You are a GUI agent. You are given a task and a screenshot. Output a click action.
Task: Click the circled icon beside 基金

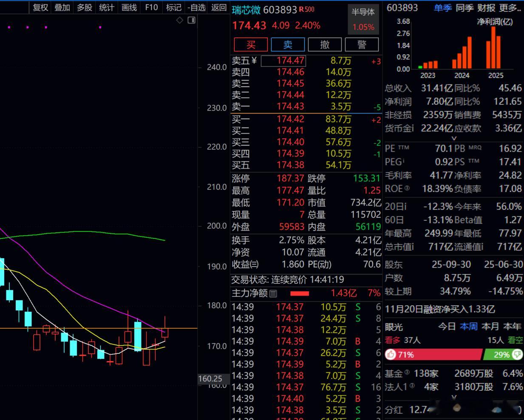407,372
